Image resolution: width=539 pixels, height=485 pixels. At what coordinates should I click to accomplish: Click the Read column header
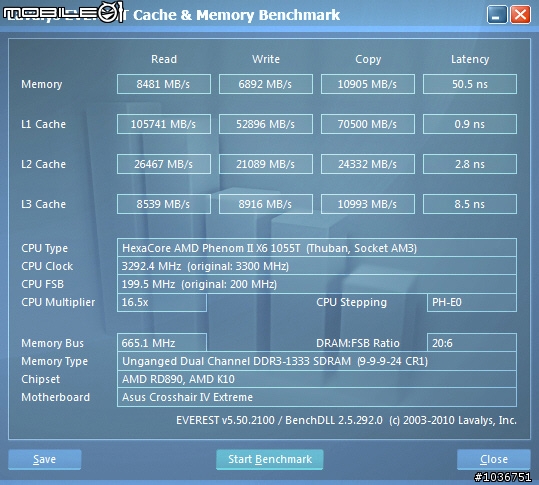click(164, 59)
